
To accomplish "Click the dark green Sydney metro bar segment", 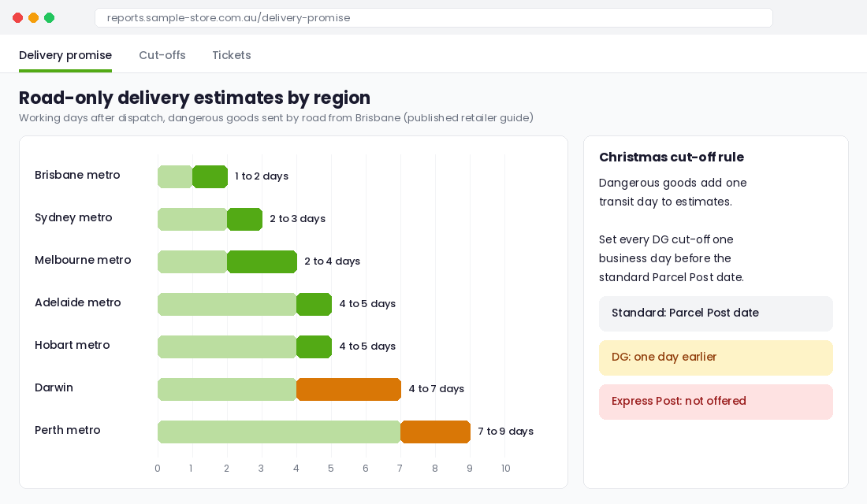I will coord(245,220).
